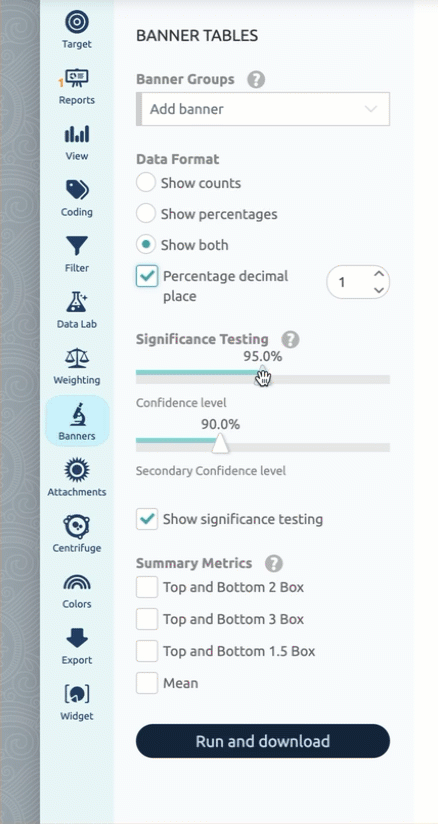Image resolution: width=438 pixels, height=824 pixels.
Task: Select the Show counts radio button
Action: [x=146, y=183]
